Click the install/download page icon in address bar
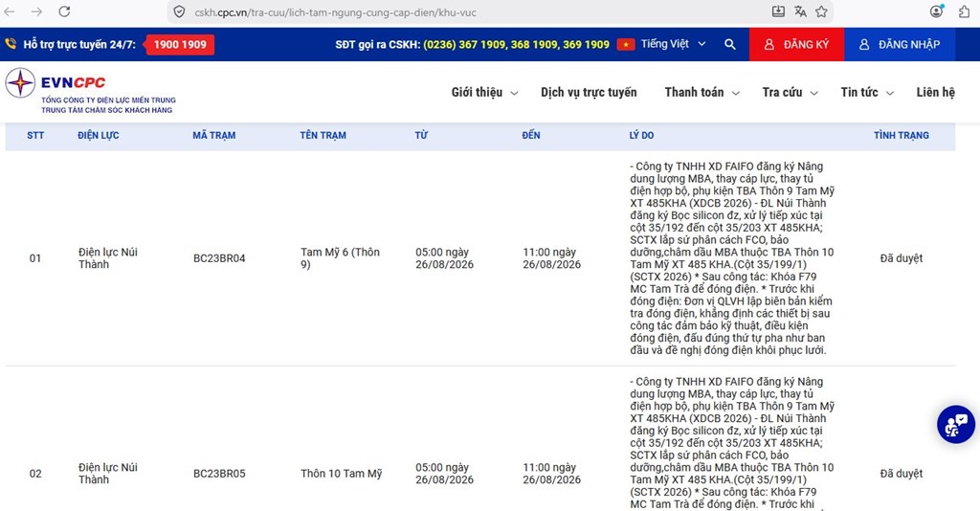The image size is (980, 511). click(x=778, y=11)
